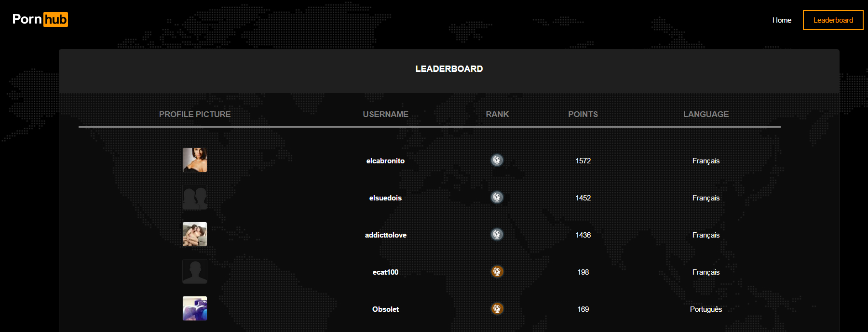
Task: Select username Obsolet
Action: (x=385, y=309)
